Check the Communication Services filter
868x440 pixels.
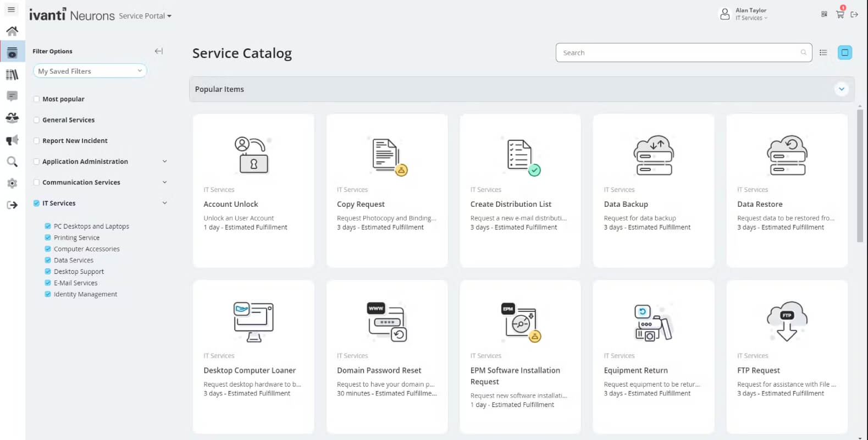[36, 183]
